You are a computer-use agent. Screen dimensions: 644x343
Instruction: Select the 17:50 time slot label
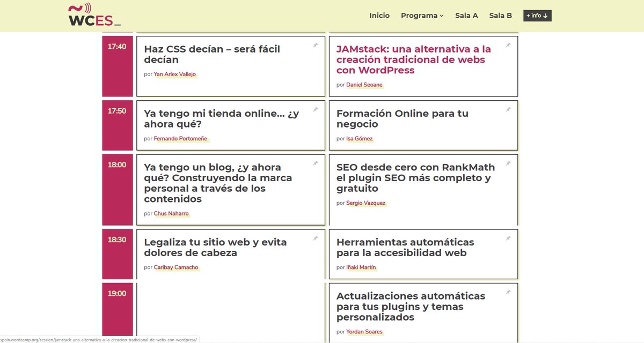[117, 111]
